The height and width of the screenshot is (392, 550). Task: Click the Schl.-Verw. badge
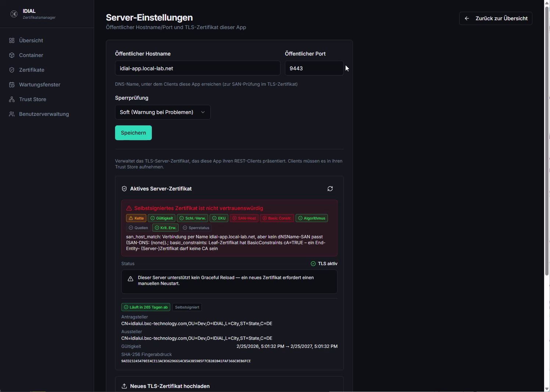pyautogui.click(x=192, y=218)
